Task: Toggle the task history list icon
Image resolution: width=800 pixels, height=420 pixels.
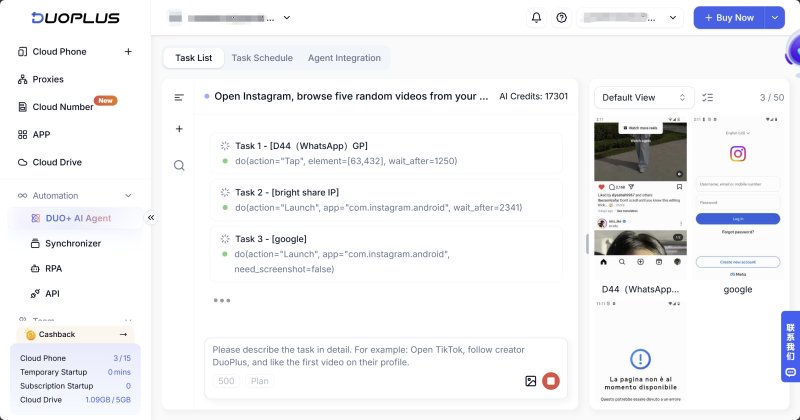Action: pos(179,97)
